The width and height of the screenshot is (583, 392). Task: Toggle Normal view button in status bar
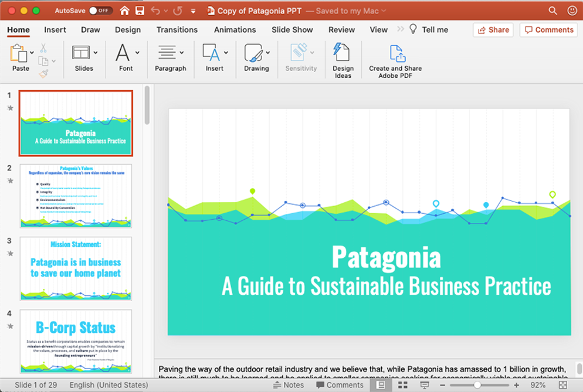click(x=381, y=385)
